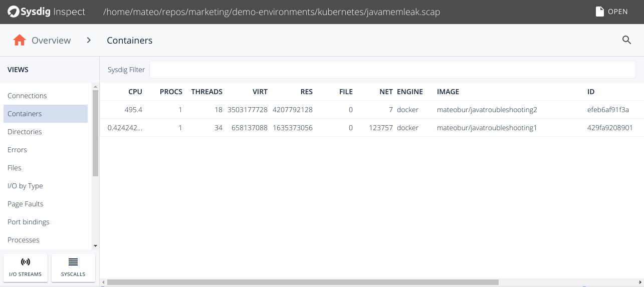Screen dimensions: 644x287
Task: Go to Overview breadcrumb
Action: click(51, 40)
